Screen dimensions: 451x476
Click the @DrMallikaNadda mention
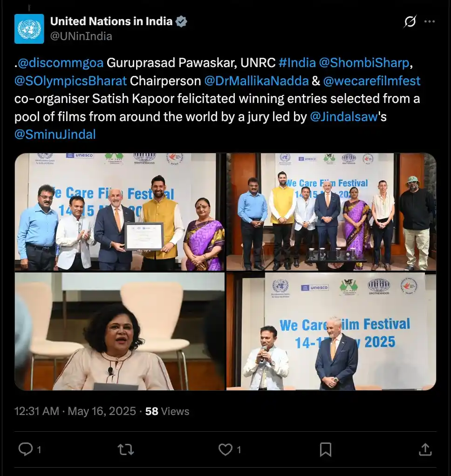256,81
